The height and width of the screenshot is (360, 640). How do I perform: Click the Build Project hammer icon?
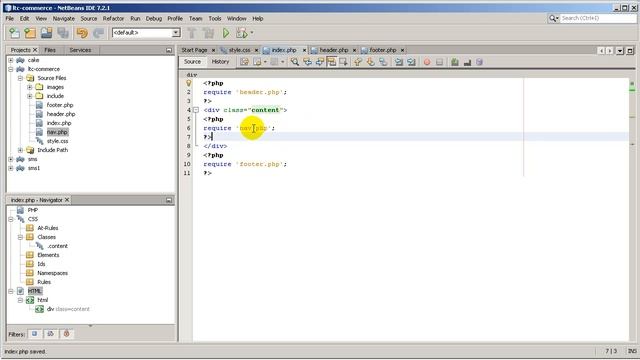tap(192, 33)
